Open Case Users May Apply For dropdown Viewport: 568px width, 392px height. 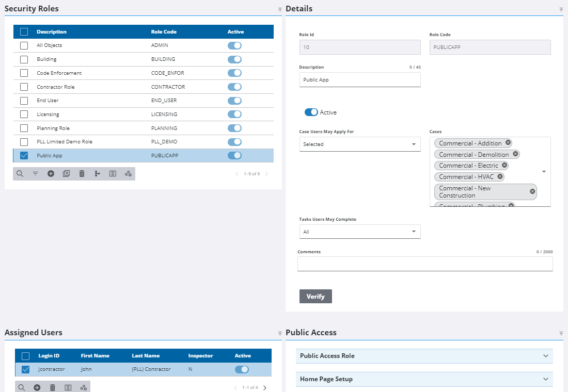(360, 144)
